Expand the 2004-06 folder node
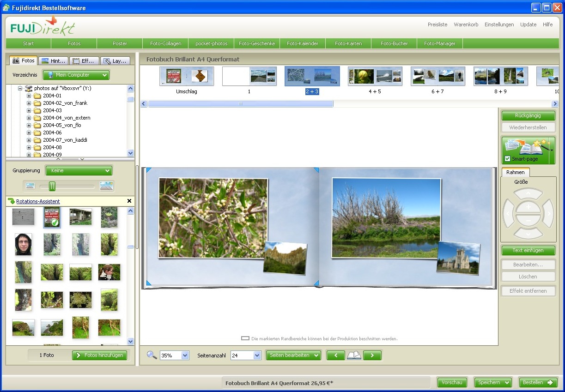Image resolution: width=565 pixels, height=392 pixels. coord(29,133)
